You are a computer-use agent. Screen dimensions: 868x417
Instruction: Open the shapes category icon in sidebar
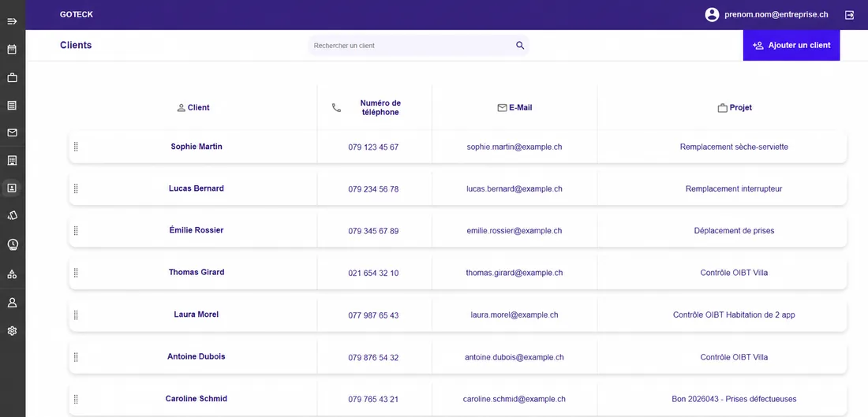(x=12, y=274)
